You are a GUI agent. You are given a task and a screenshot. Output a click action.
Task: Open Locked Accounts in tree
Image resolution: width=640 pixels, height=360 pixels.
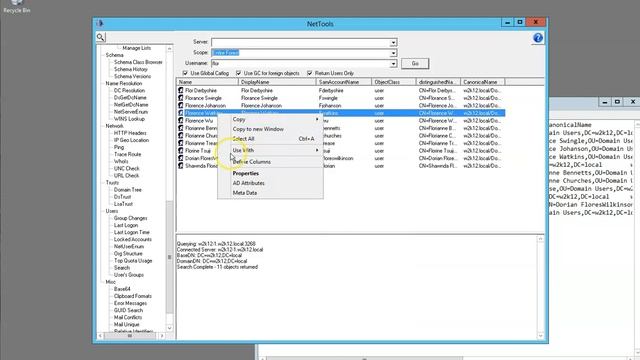(133, 240)
